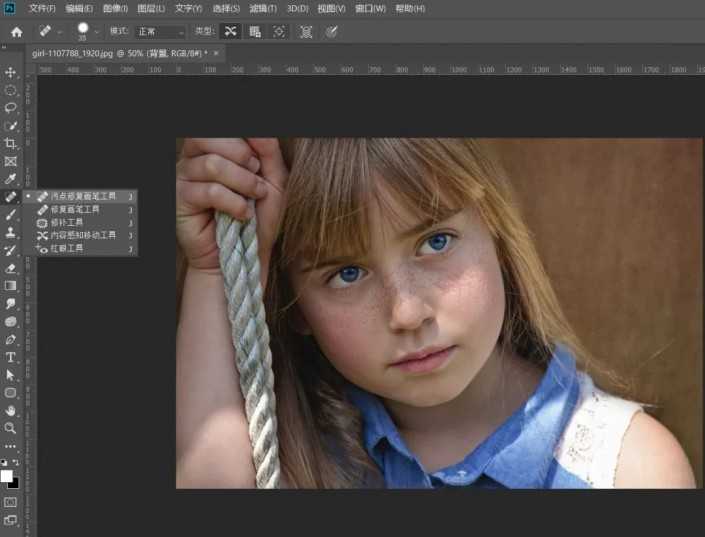Select the Lasso tool

coord(11,108)
